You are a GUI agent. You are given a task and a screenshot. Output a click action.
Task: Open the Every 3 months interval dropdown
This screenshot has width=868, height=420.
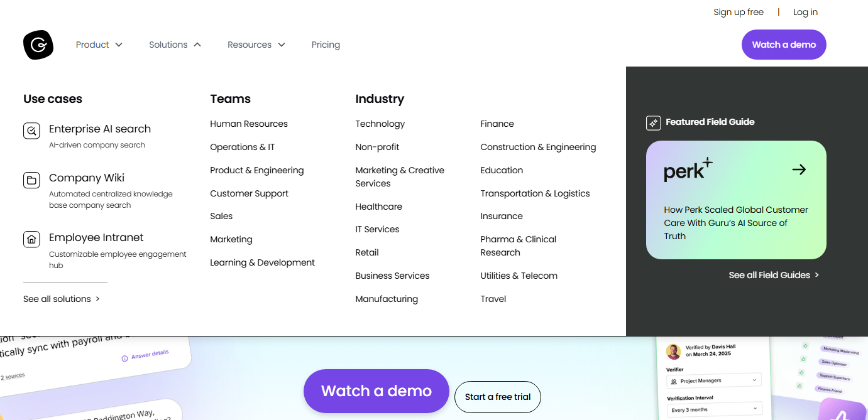point(713,409)
